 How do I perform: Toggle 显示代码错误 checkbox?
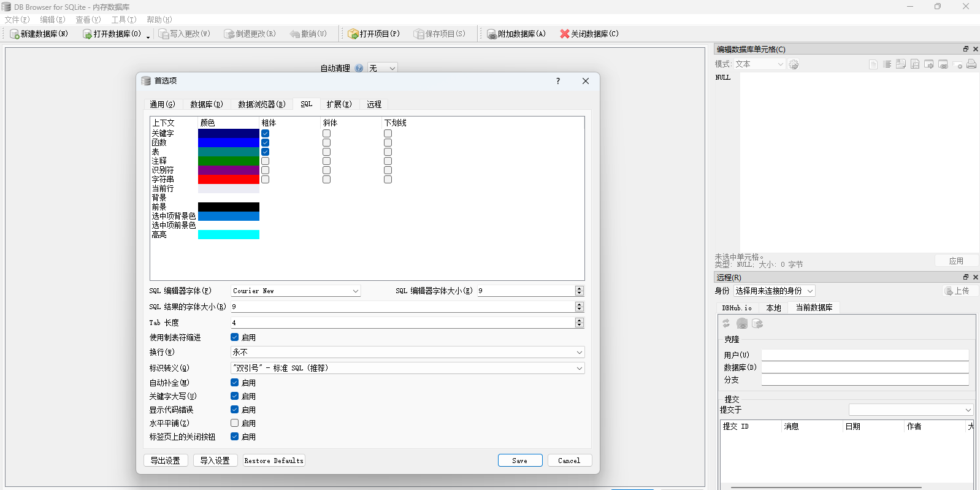tap(235, 410)
